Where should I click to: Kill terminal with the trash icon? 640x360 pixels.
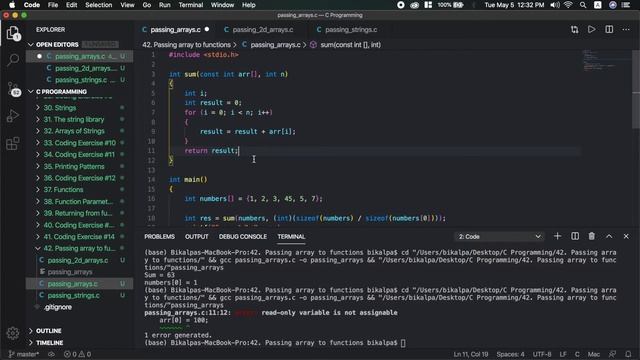point(591,236)
